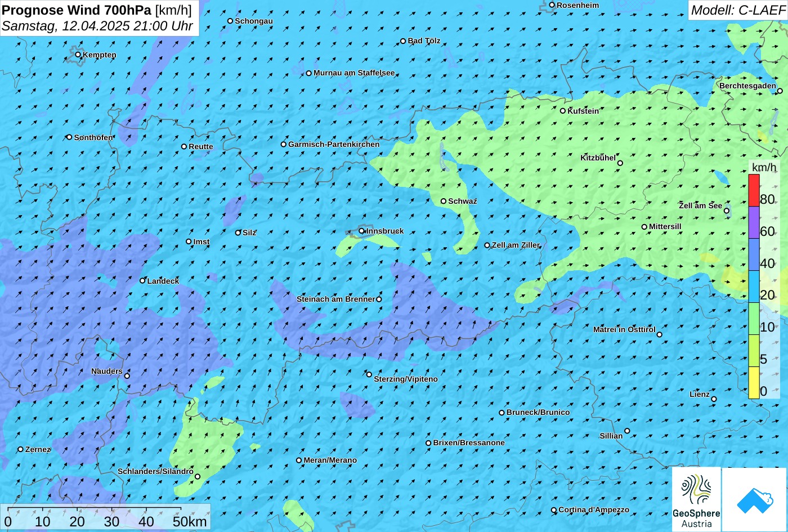Click the Rosenheim city marker
788x532 pixels.
pos(552,5)
